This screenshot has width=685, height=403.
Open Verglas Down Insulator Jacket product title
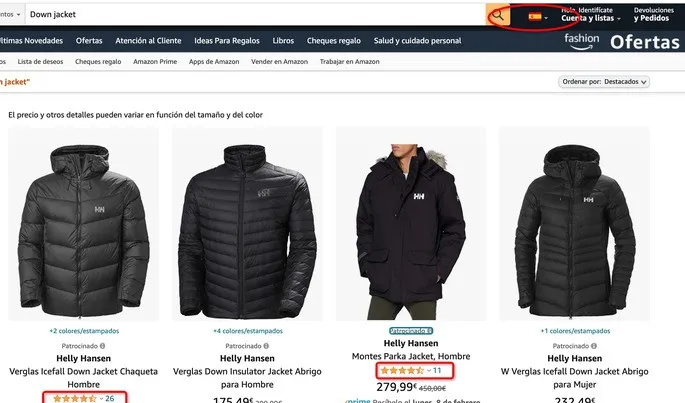coord(247,378)
